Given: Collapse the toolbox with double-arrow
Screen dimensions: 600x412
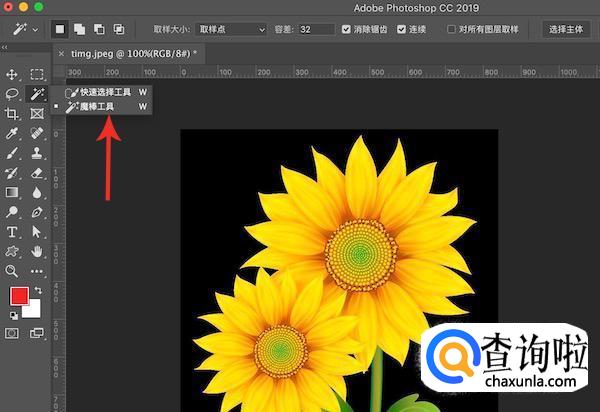Looking at the screenshot, I should (4, 47).
